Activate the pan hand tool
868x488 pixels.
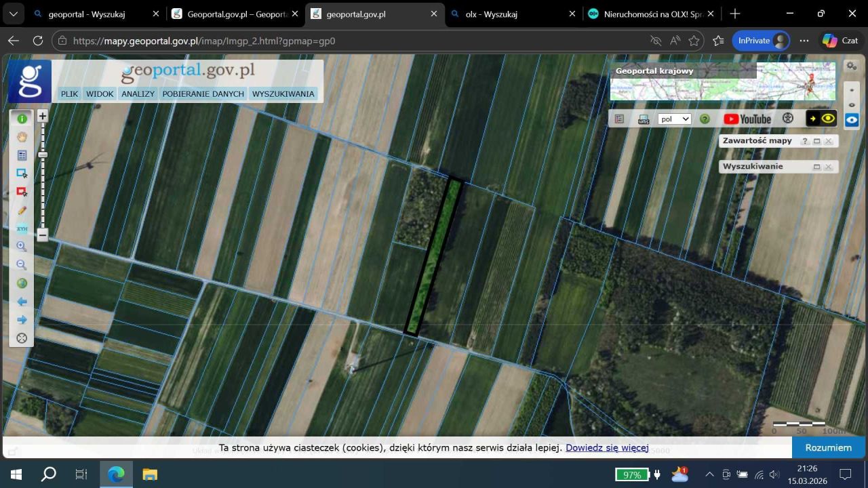tap(22, 137)
